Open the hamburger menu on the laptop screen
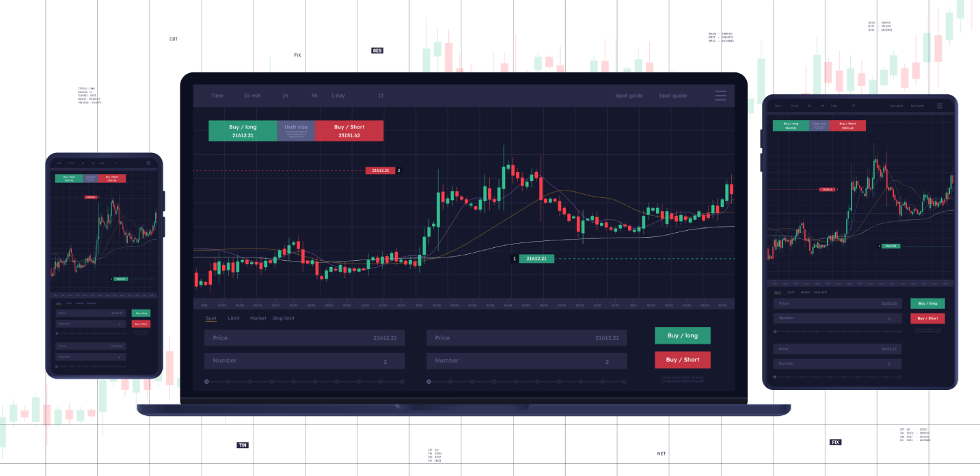The image size is (980, 476). point(720,96)
